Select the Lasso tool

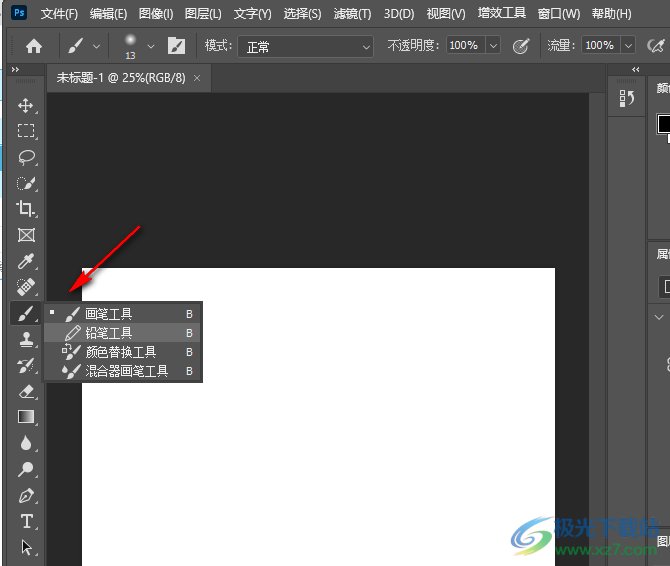(26, 157)
